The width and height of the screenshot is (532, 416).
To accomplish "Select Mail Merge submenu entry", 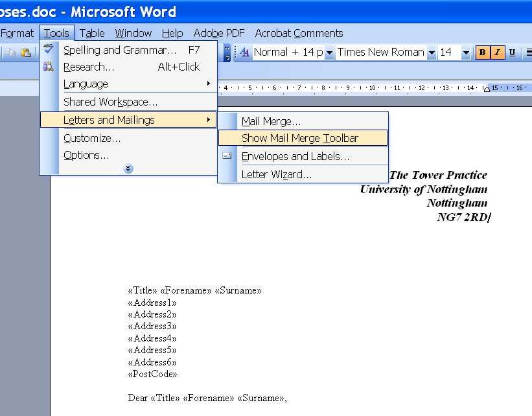I will coord(303,121).
